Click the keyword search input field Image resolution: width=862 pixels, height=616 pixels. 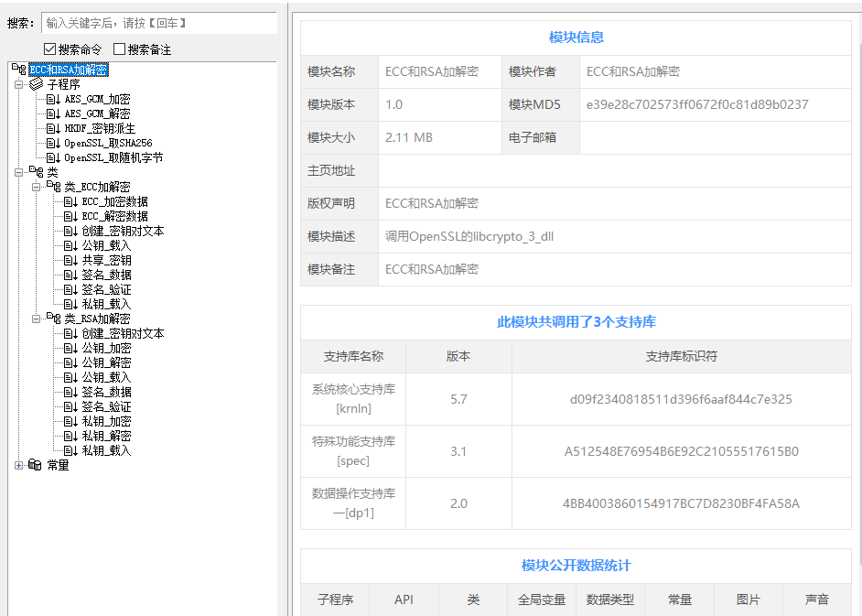click(158, 23)
